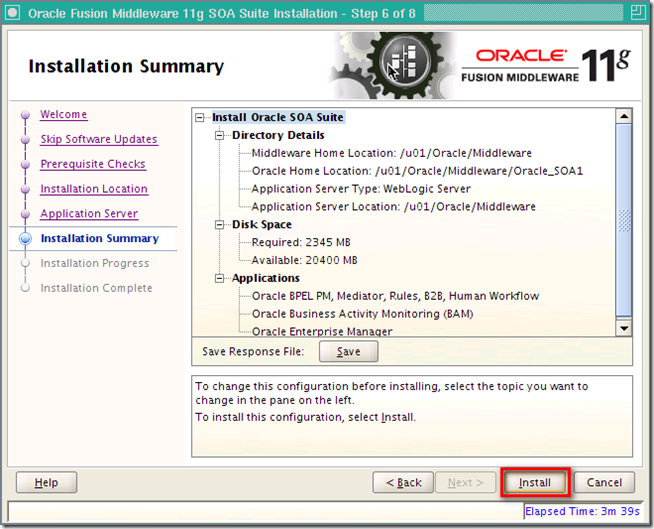The height and width of the screenshot is (529, 654).
Task: Collapse the Applications tree node
Action: pyautogui.click(x=219, y=278)
